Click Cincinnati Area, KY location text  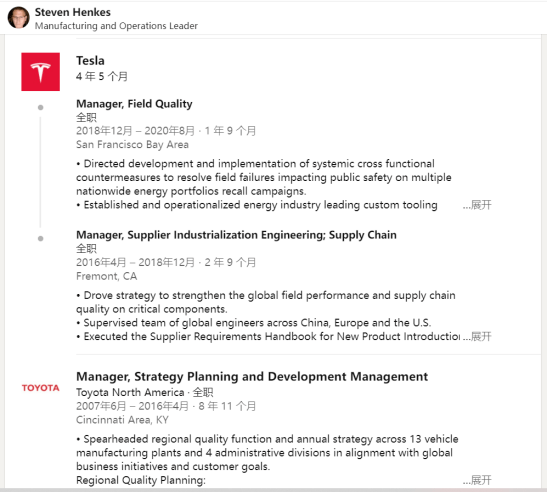click(x=122, y=420)
